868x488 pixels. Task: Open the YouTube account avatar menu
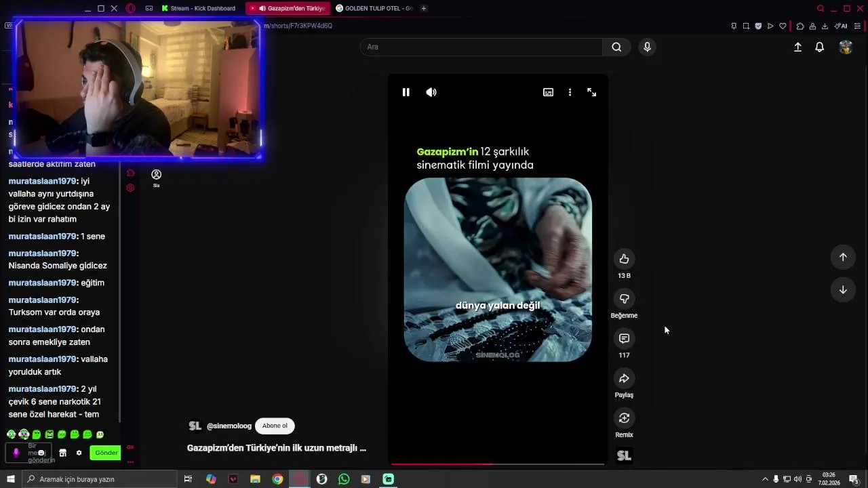846,47
